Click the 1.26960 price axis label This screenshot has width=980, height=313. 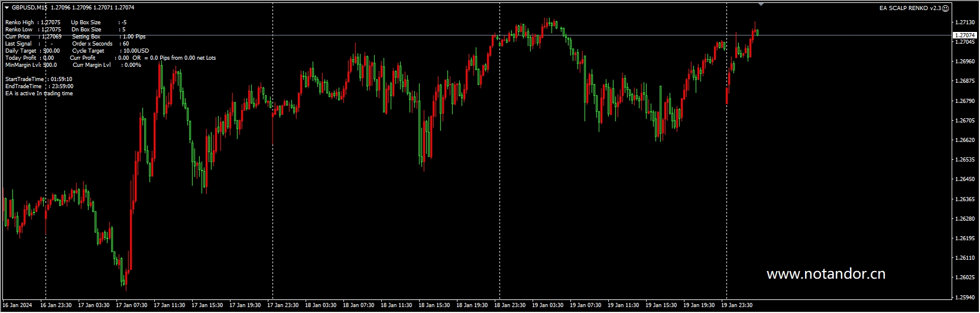tap(965, 62)
